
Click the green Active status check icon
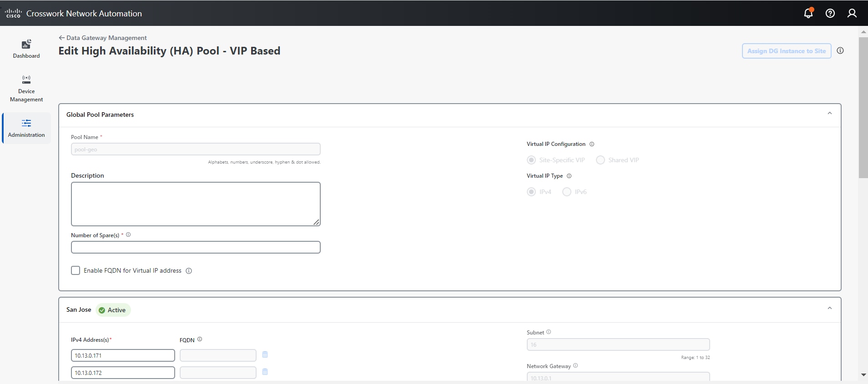[102, 310]
